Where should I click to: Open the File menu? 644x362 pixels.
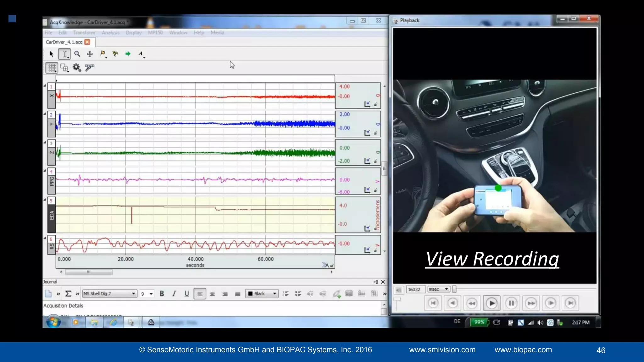pyautogui.click(x=48, y=33)
